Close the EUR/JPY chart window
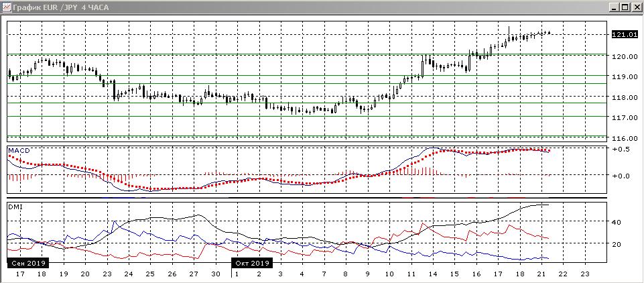644x283 pixels. click(x=635, y=7)
